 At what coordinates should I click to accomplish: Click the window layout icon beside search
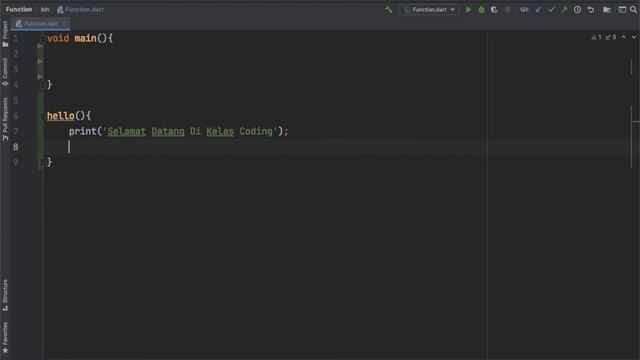(622, 9)
